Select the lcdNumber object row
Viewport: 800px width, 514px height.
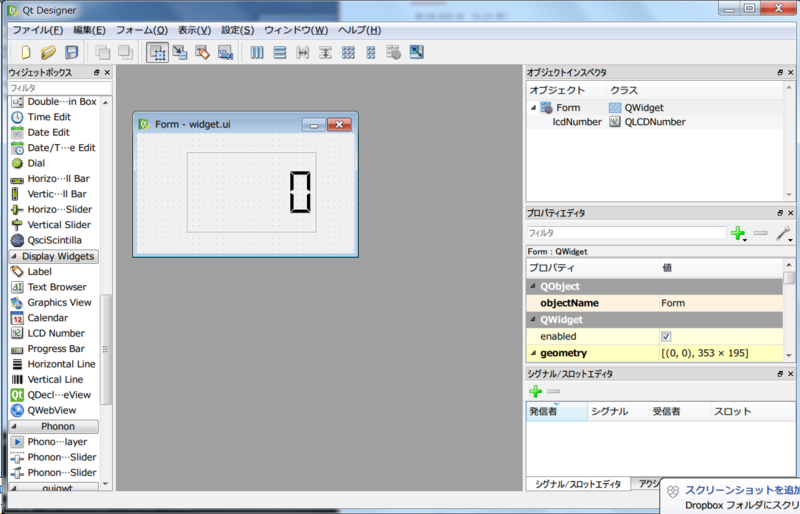[655, 122]
